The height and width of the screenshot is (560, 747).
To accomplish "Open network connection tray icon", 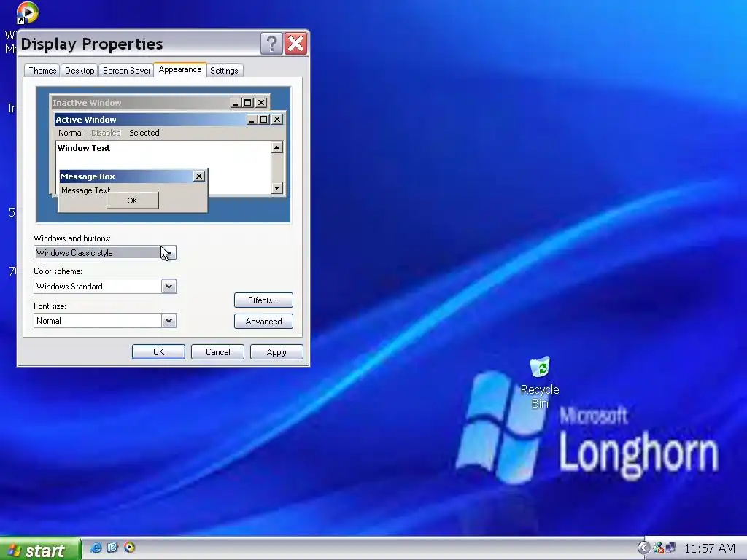I will pos(671,548).
